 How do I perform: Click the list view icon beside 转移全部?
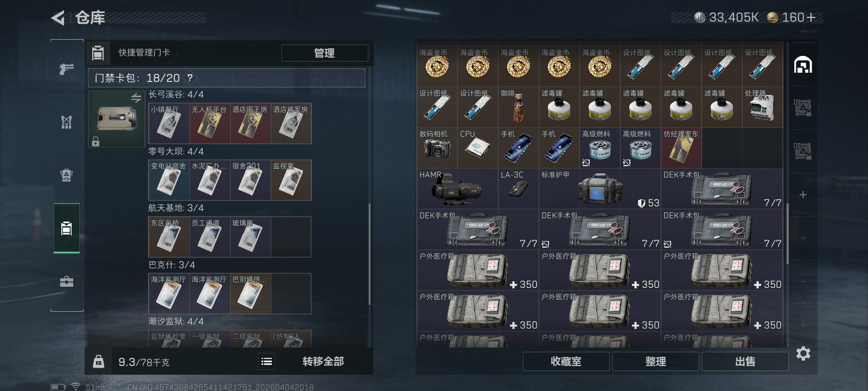point(266,361)
